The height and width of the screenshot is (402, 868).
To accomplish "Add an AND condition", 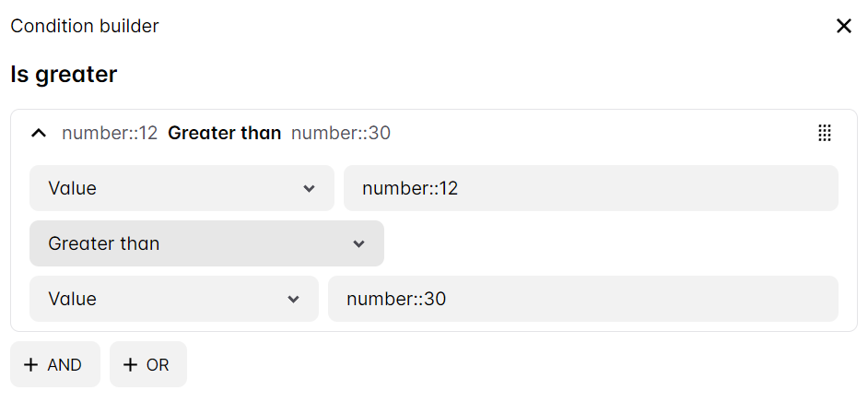I will click(55, 365).
